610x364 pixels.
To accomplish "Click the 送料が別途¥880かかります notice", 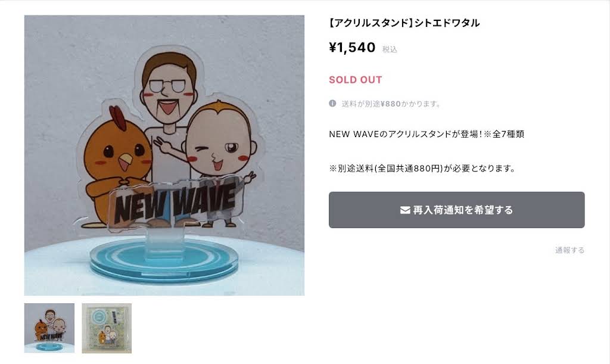I will tap(391, 104).
